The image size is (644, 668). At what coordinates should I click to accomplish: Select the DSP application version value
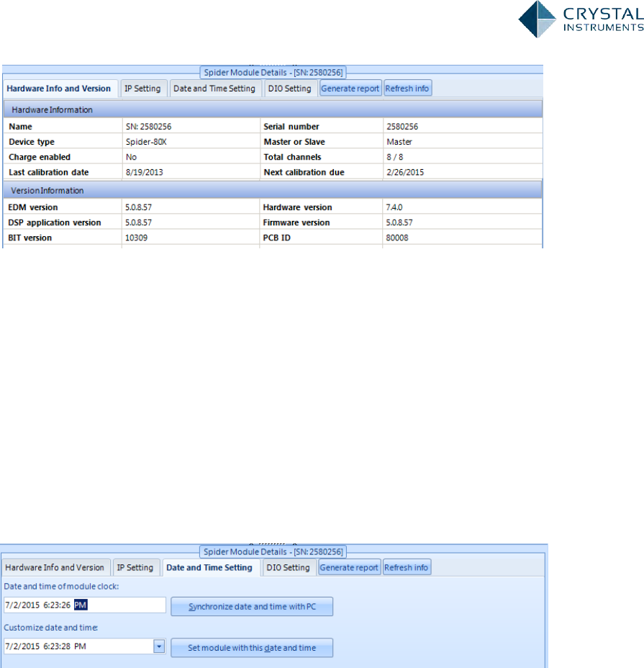138,223
